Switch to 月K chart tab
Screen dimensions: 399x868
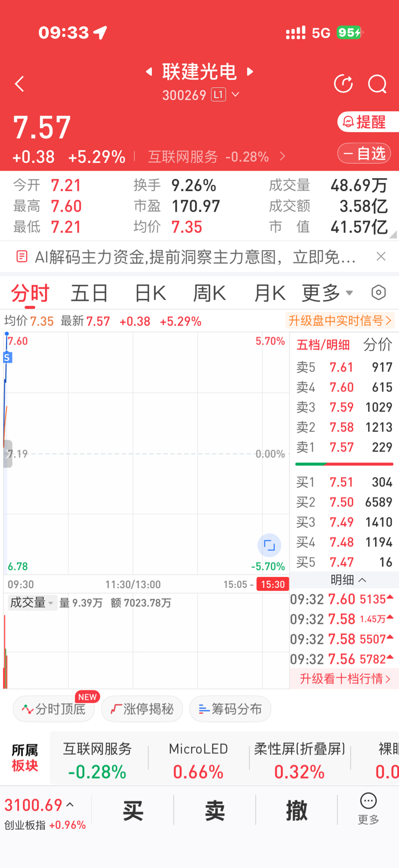tap(269, 294)
